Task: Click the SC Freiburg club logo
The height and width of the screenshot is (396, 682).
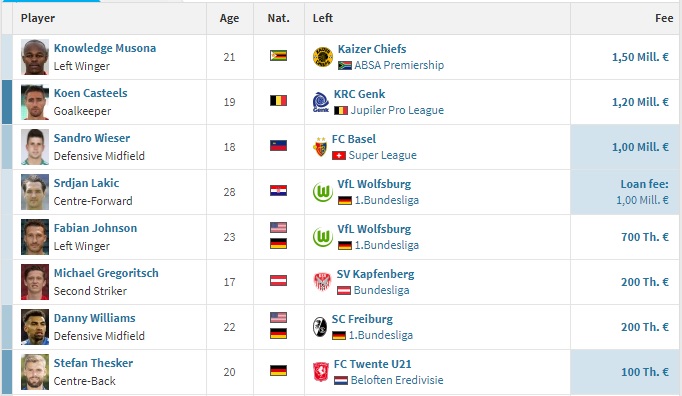Action: (320, 327)
